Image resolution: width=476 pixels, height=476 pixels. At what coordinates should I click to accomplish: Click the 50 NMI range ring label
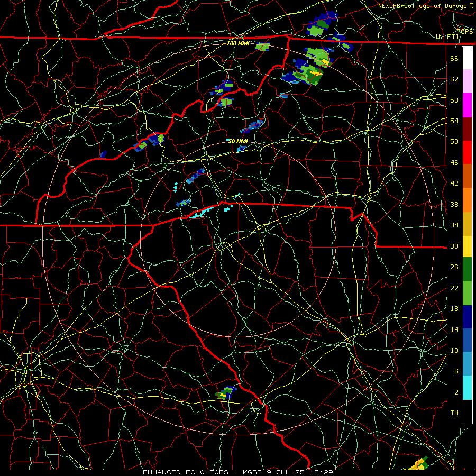[238, 141]
